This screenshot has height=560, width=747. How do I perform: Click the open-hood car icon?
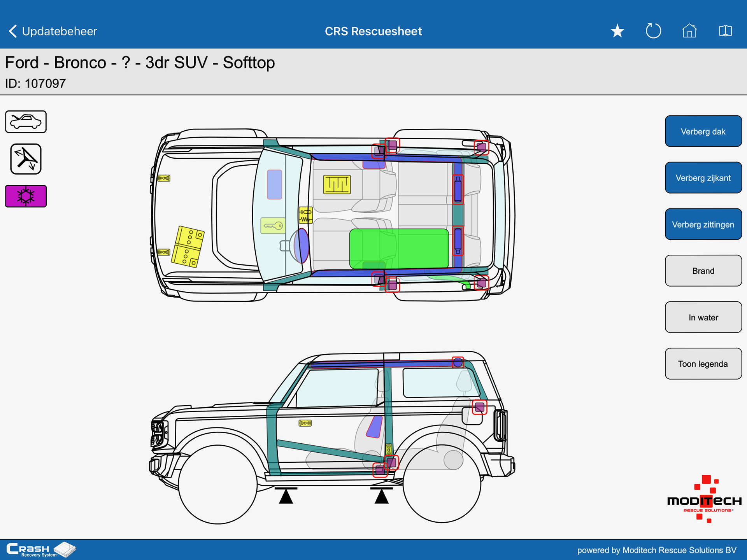pos(26,122)
